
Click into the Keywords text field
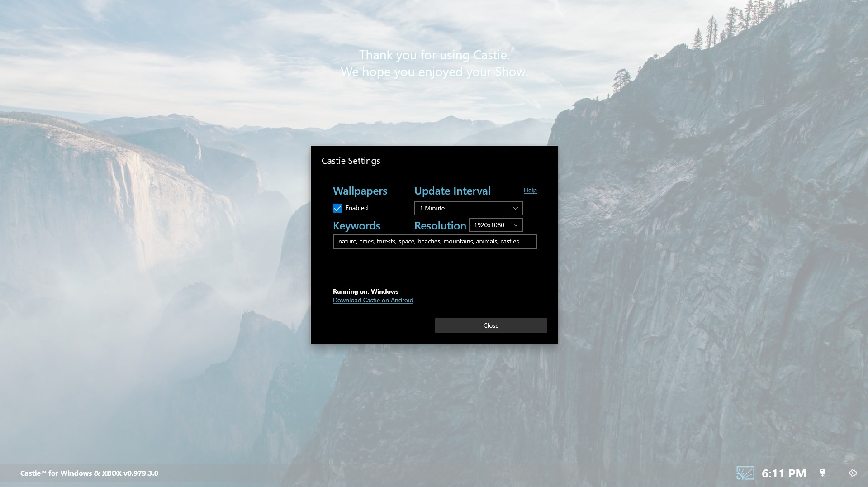pos(435,242)
